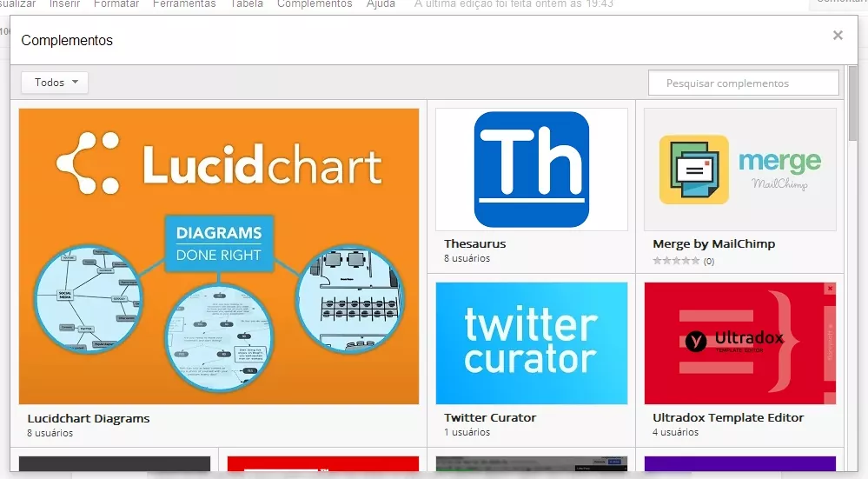Screen dimensions: 868x479
Task: Open the Inserir menu
Action: point(65,3)
